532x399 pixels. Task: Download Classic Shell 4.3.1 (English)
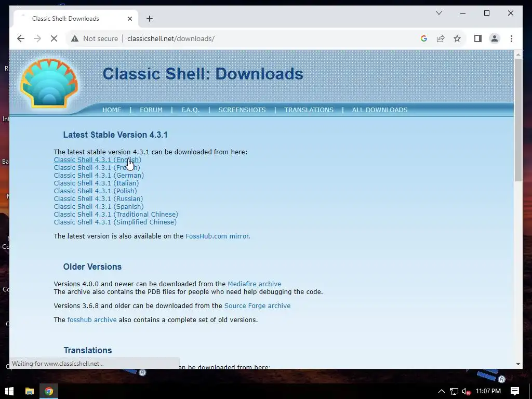(97, 160)
